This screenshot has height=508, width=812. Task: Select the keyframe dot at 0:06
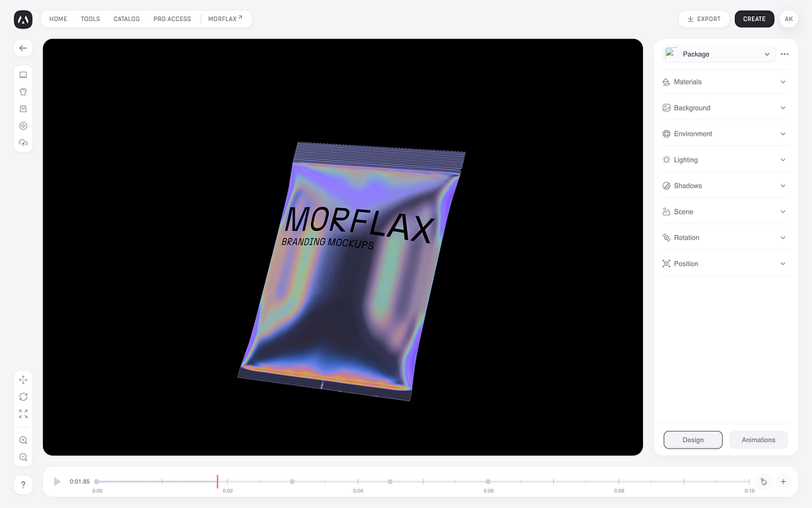[488, 482]
